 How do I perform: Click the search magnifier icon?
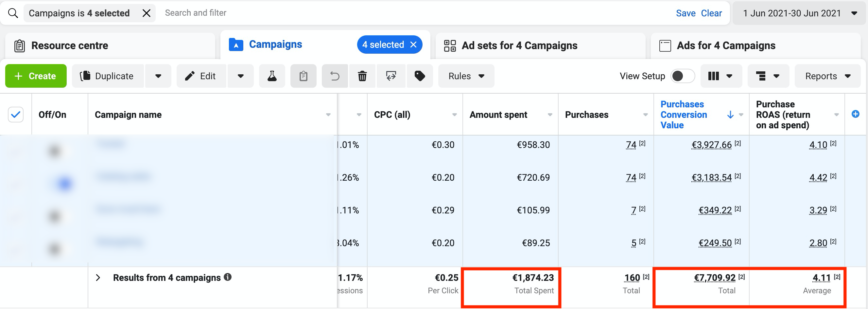(x=13, y=13)
